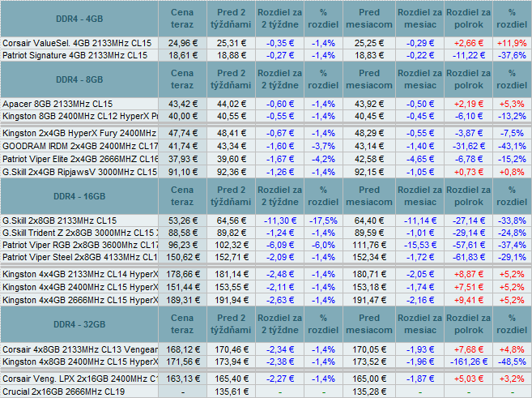Select the -31,62 € half-year difference
532x398 pixels.
(x=469, y=146)
